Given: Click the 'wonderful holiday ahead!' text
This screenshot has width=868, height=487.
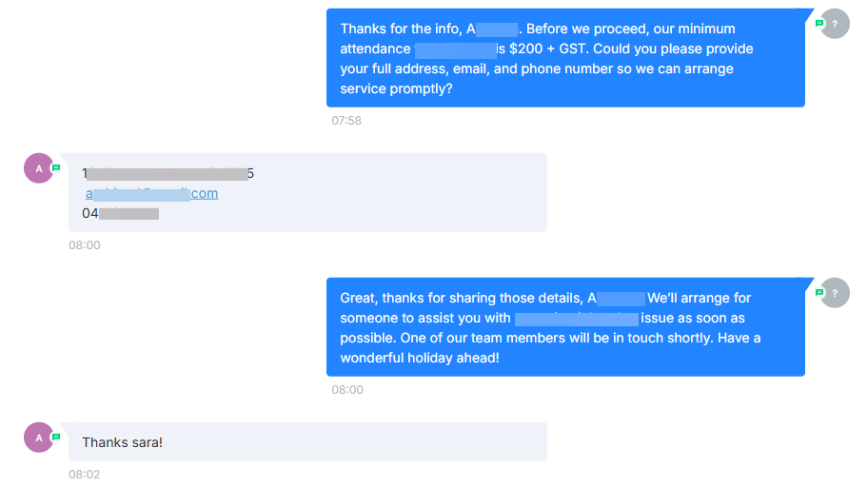Looking at the screenshot, I should click(420, 358).
